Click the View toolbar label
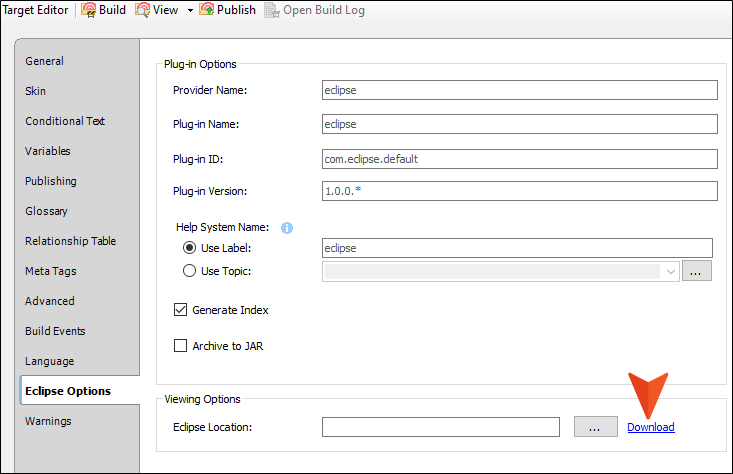This screenshot has width=733, height=474. pos(165,10)
